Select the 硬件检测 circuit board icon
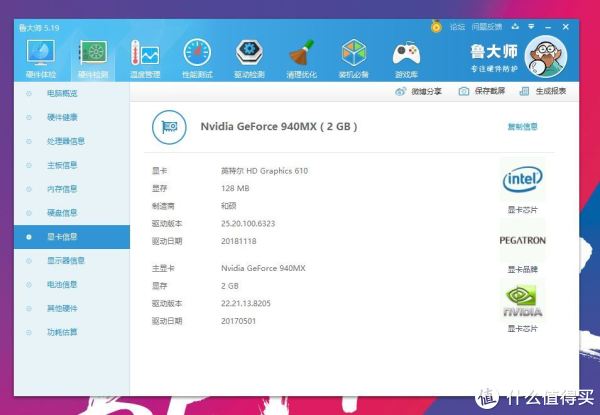The width and height of the screenshot is (600, 415). [93, 52]
